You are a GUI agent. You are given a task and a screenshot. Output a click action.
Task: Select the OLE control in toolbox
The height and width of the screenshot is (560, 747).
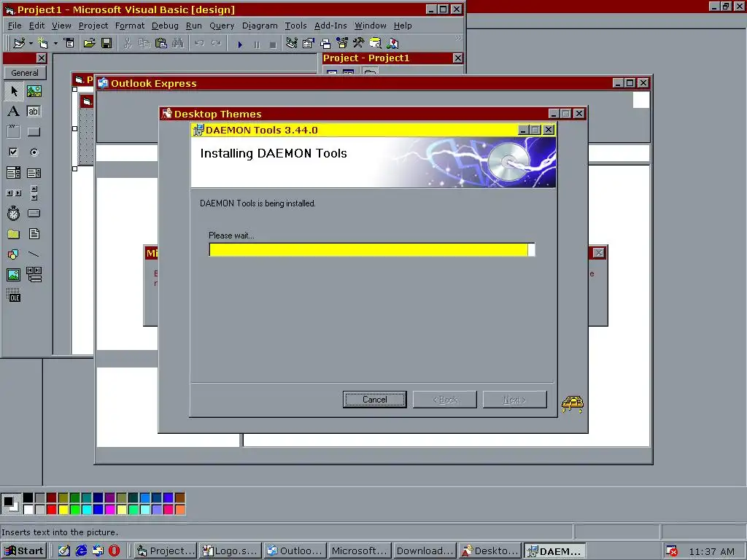tap(13, 295)
